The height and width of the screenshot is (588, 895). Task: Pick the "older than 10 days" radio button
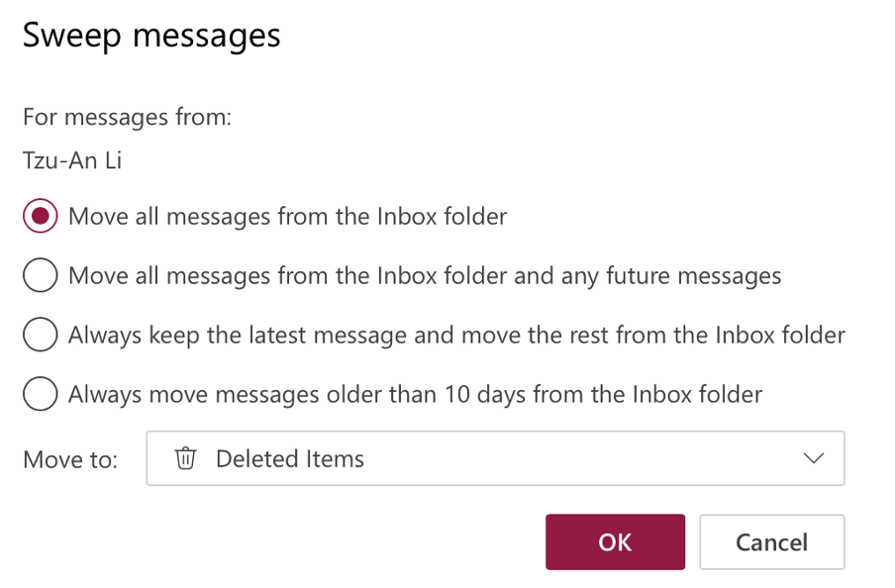click(40, 394)
